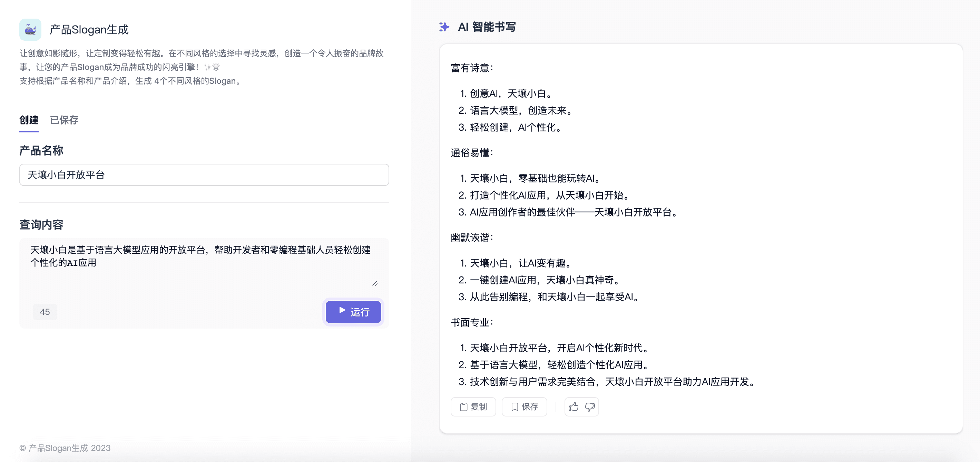980x462 pixels.
Task: Click the bookmark save icon
Action: (x=514, y=407)
